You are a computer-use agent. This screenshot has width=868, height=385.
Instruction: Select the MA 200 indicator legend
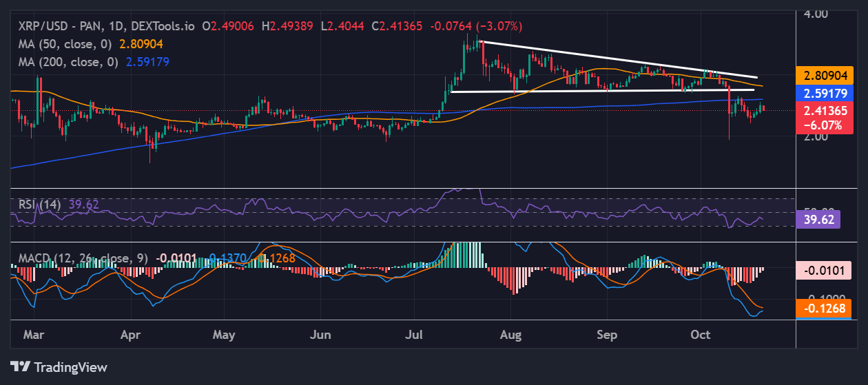[68, 61]
